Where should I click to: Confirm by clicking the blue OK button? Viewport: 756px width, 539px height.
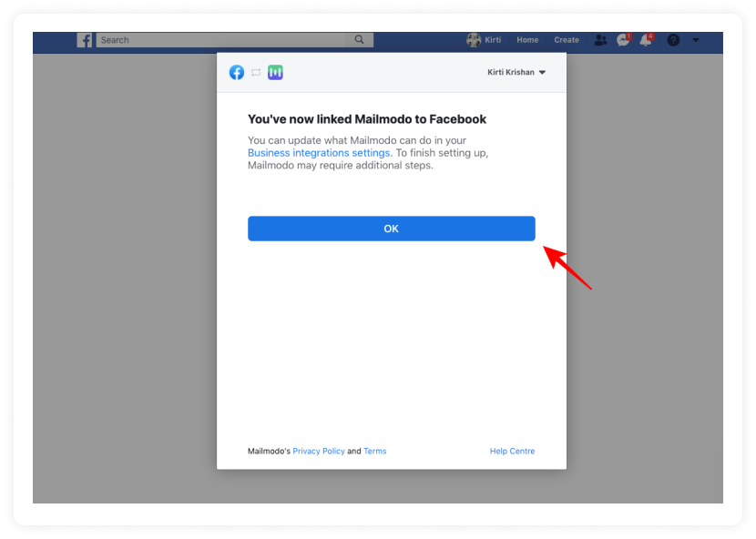(x=392, y=229)
